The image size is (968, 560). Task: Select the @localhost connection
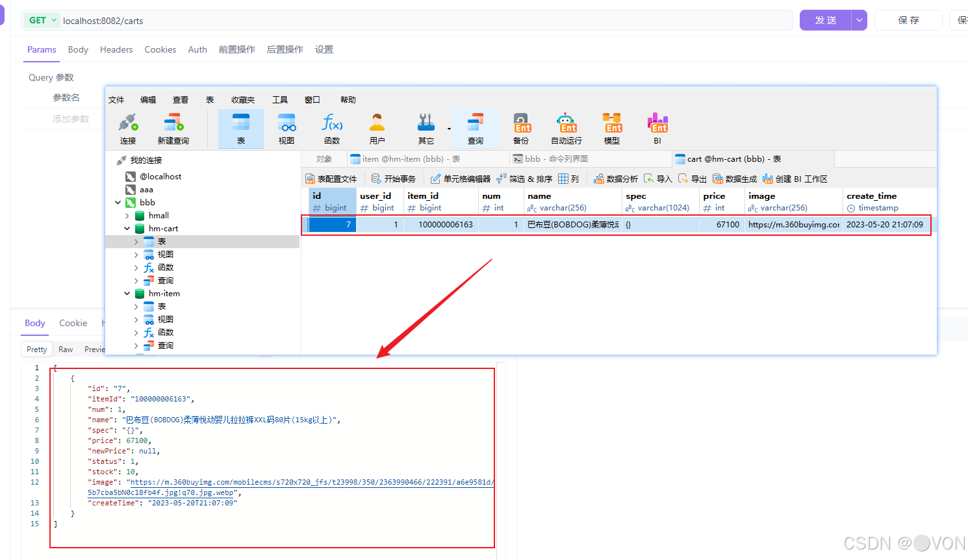click(x=160, y=176)
